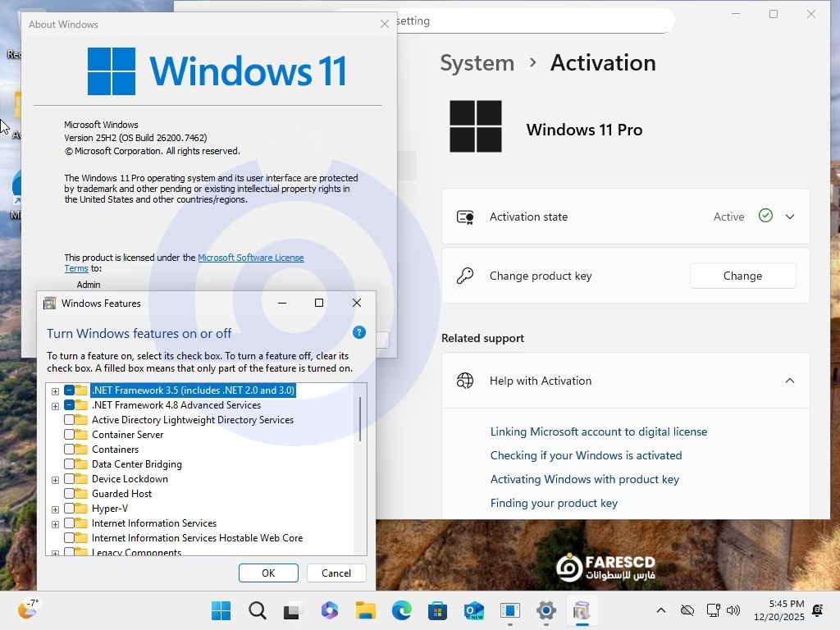Enable the Hyper-V feature checkbox

70,509
